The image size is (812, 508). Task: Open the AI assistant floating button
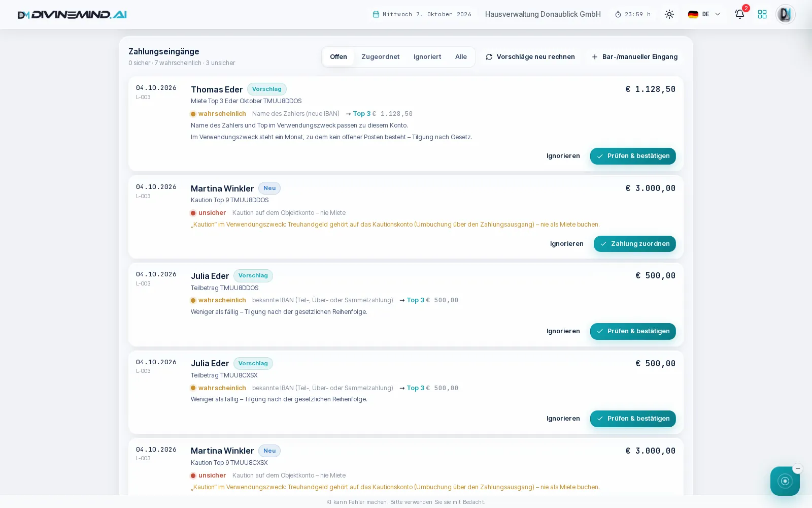[x=785, y=481]
